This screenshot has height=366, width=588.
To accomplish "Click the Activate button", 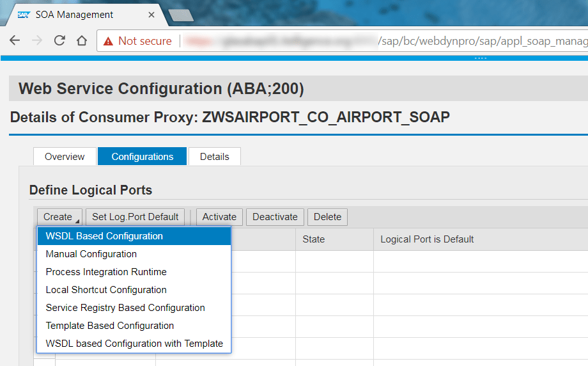I will 219,217.
